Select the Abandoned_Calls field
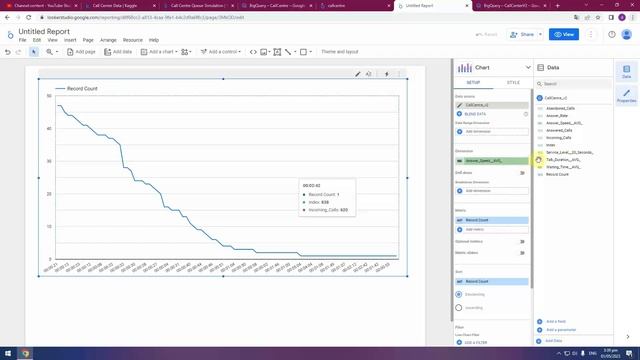Viewport: 640px width, 360px height. tap(560, 109)
